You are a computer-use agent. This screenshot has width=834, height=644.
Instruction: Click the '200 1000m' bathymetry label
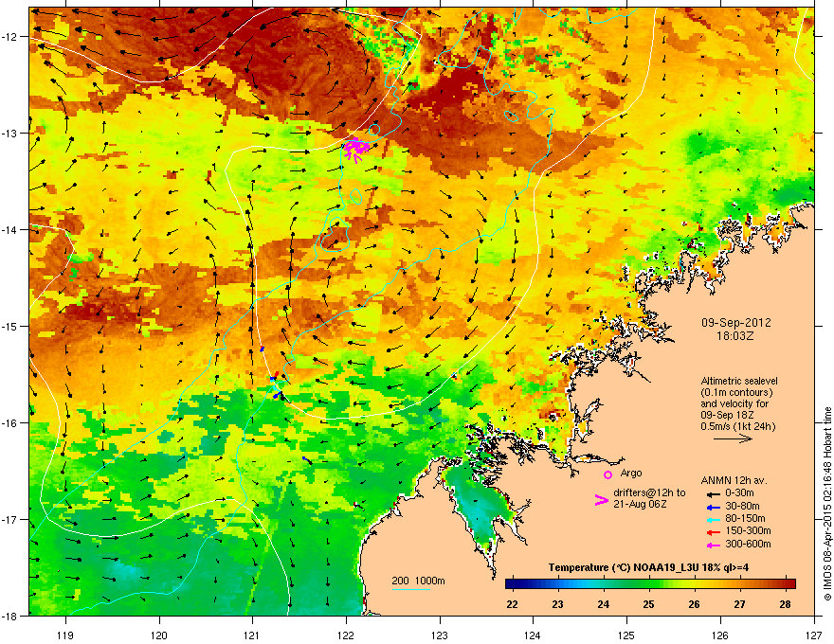pos(418,581)
